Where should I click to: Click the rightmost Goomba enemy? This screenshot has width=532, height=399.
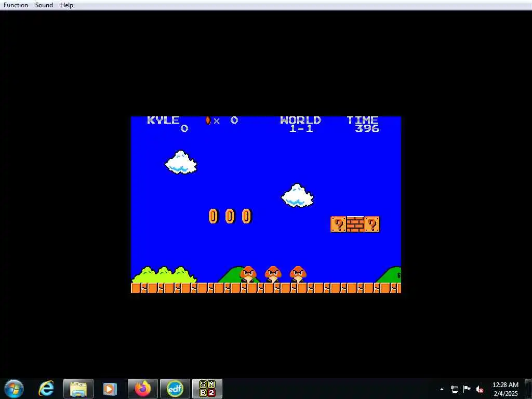pyautogui.click(x=298, y=274)
